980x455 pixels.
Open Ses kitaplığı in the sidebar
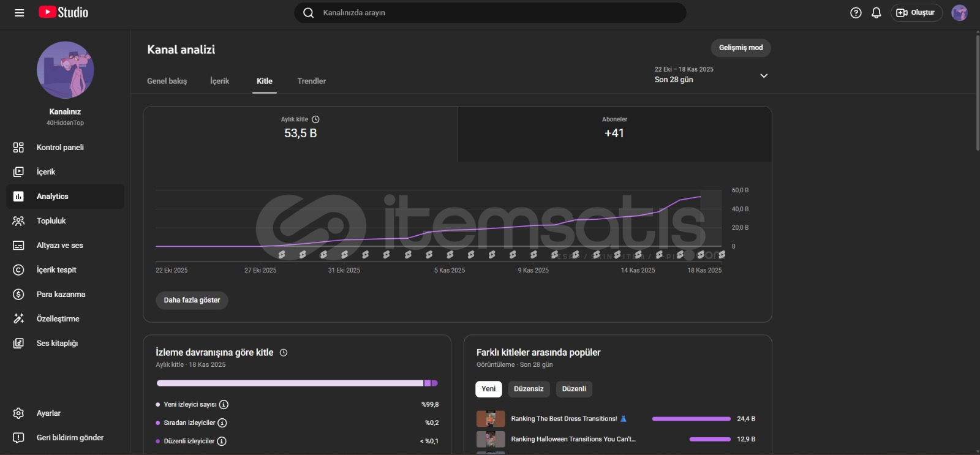[x=57, y=344]
